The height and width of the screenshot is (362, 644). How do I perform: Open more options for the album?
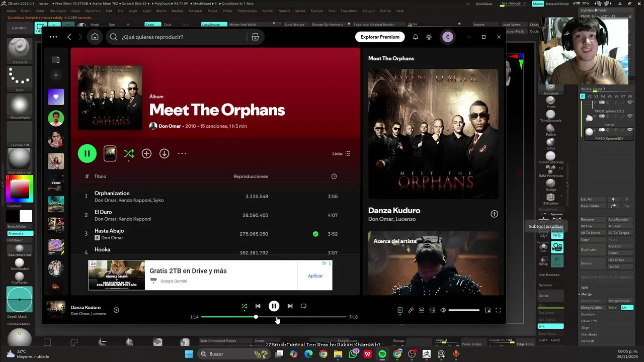[x=182, y=153]
